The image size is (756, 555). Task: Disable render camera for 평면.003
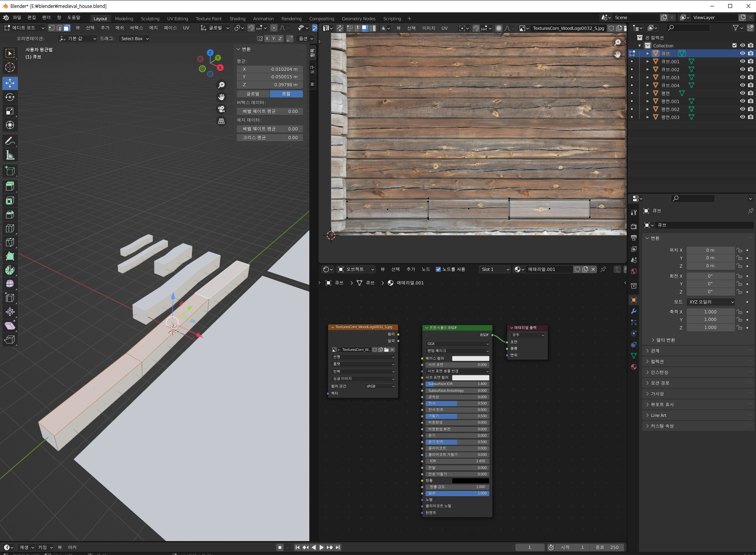pyautogui.click(x=750, y=117)
